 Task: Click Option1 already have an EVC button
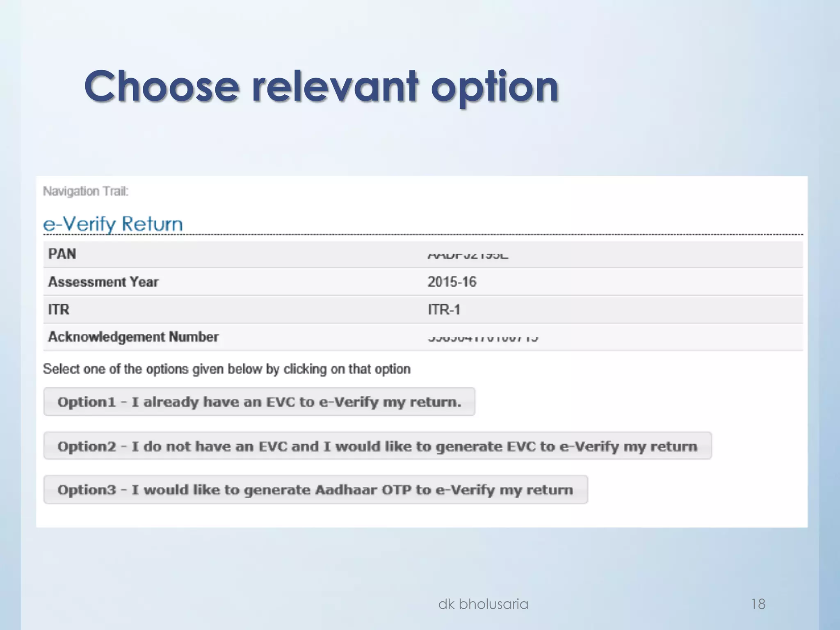point(259,402)
